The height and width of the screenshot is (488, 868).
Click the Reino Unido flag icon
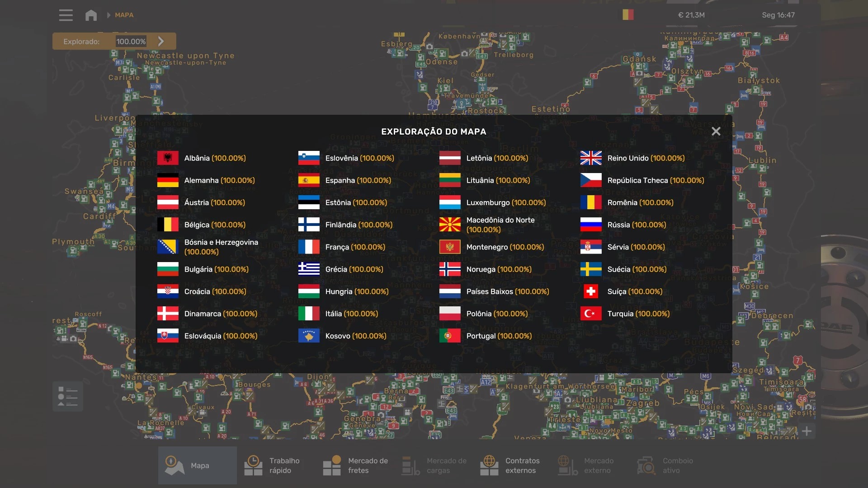pos(591,158)
